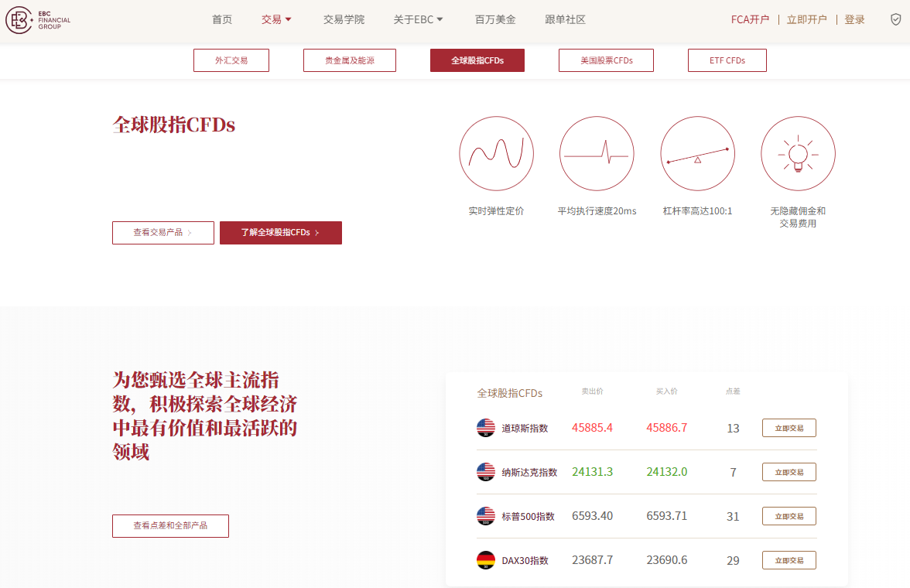Click the sell price 23687.7
The image size is (910, 588).
(x=592, y=560)
